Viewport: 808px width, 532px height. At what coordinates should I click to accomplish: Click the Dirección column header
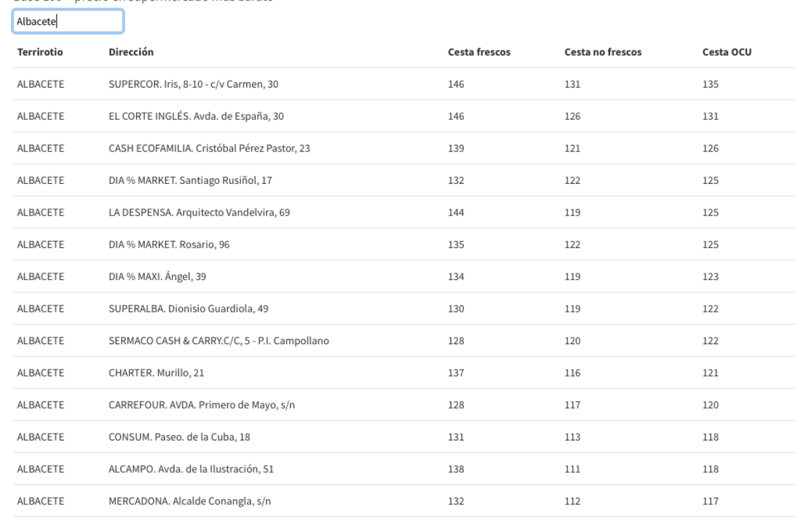point(131,52)
